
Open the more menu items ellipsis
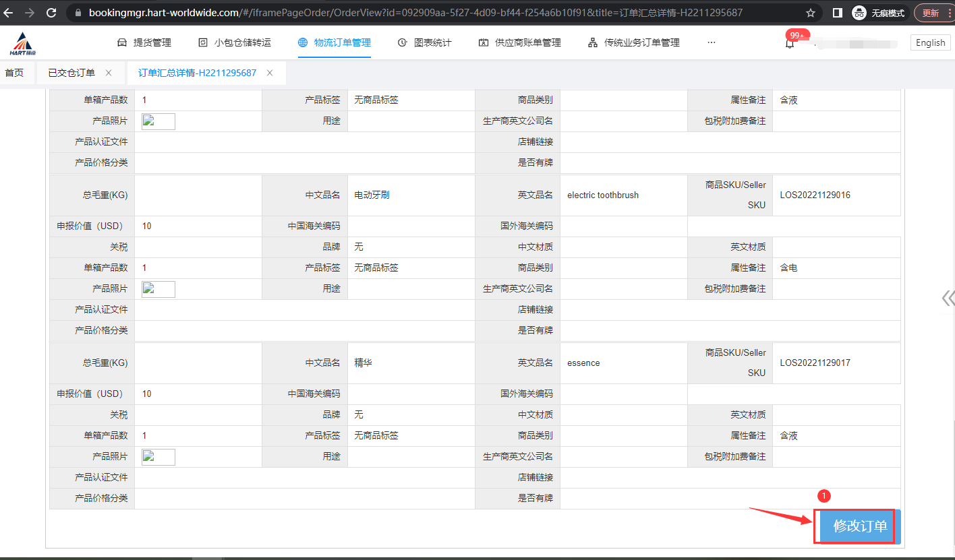pos(711,42)
